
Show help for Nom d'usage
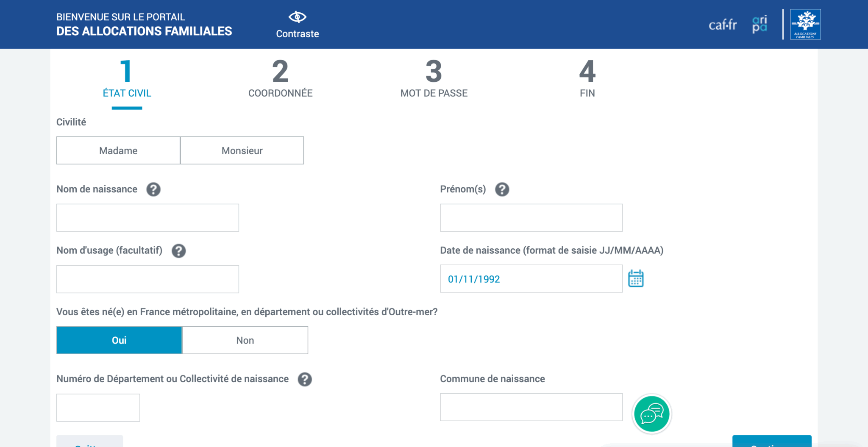[178, 251]
